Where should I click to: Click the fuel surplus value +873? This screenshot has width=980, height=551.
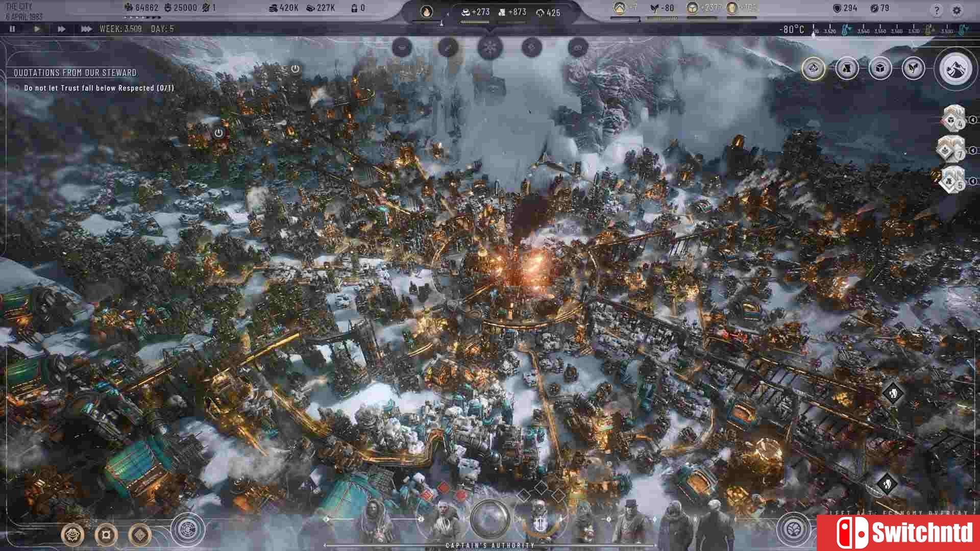(512, 12)
